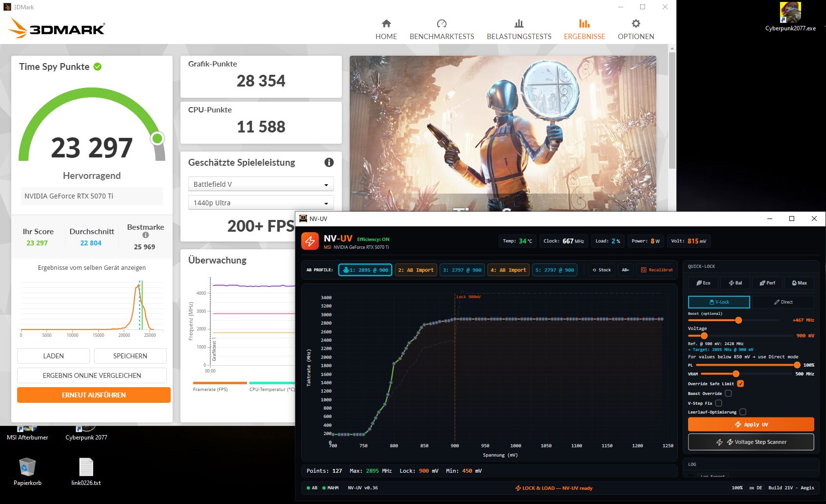The height and width of the screenshot is (504, 826).
Task: Select the ERGEBNISSE tab in 3DMark
Action: point(584,30)
